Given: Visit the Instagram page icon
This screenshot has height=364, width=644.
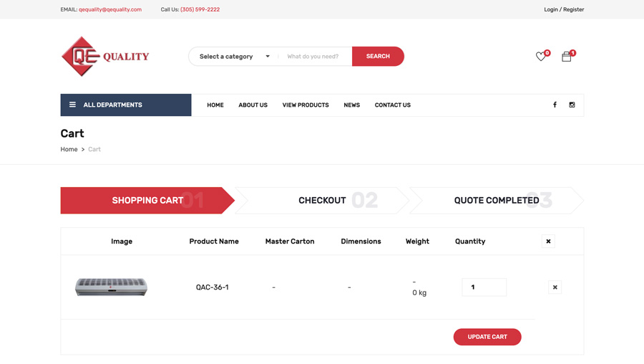Looking at the screenshot, I should (x=572, y=105).
